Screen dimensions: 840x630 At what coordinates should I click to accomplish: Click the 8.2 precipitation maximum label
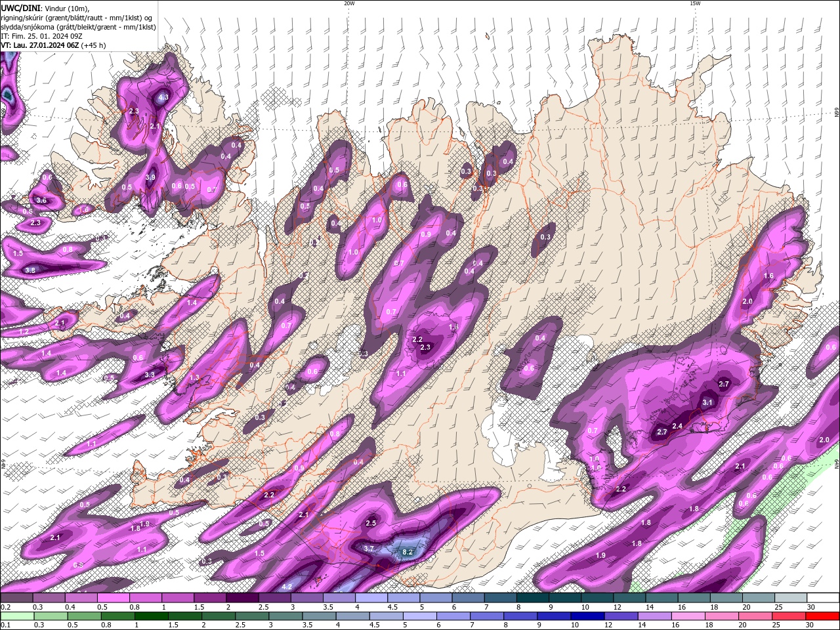tap(407, 552)
